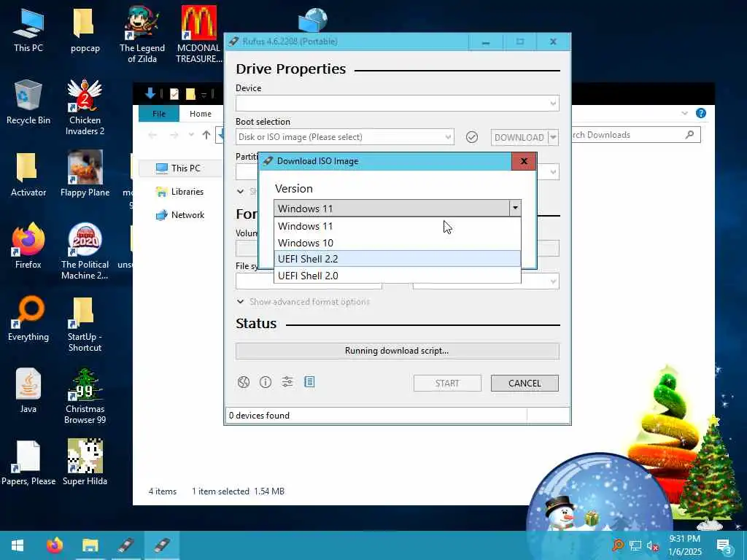Screen dimensions: 747x560
Task: Expand Show advanced format options
Action: tap(303, 302)
